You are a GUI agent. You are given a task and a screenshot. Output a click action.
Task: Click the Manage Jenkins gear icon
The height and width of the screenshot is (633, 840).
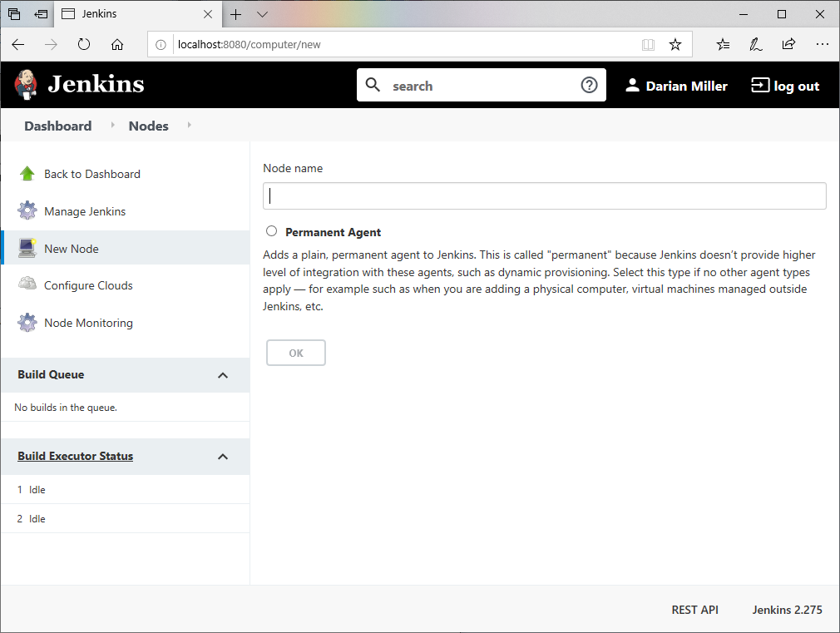[x=27, y=211]
